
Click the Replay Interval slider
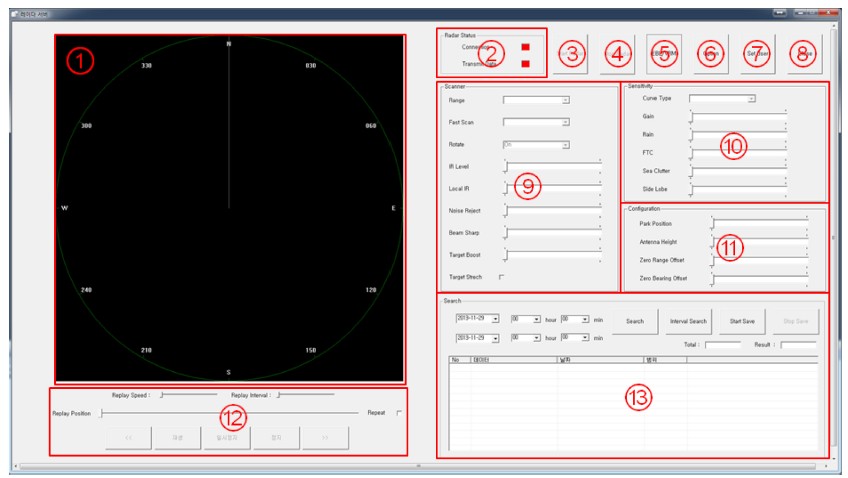tap(305, 395)
